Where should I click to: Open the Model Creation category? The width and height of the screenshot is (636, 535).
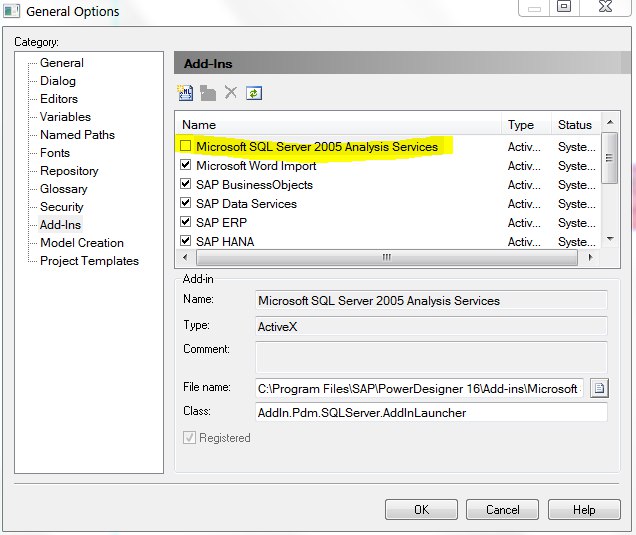tap(82, 243)
